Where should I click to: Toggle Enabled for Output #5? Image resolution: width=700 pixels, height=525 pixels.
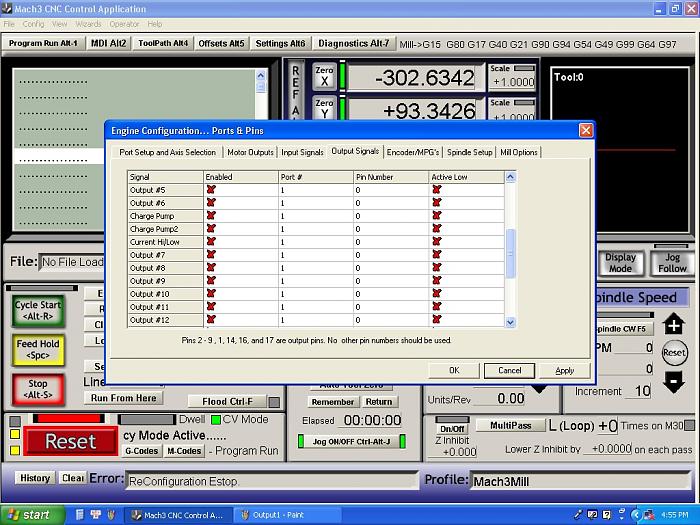coord(211,190)
